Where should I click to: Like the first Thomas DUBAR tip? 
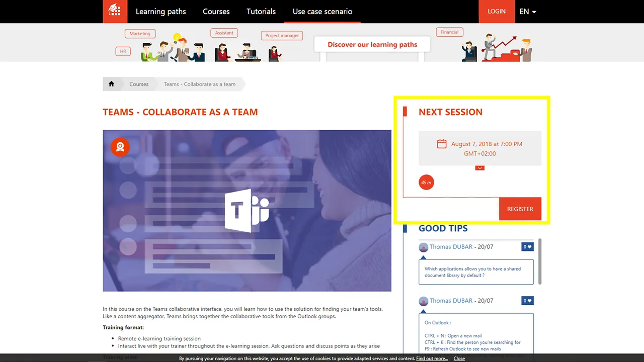tap(527, 247)
